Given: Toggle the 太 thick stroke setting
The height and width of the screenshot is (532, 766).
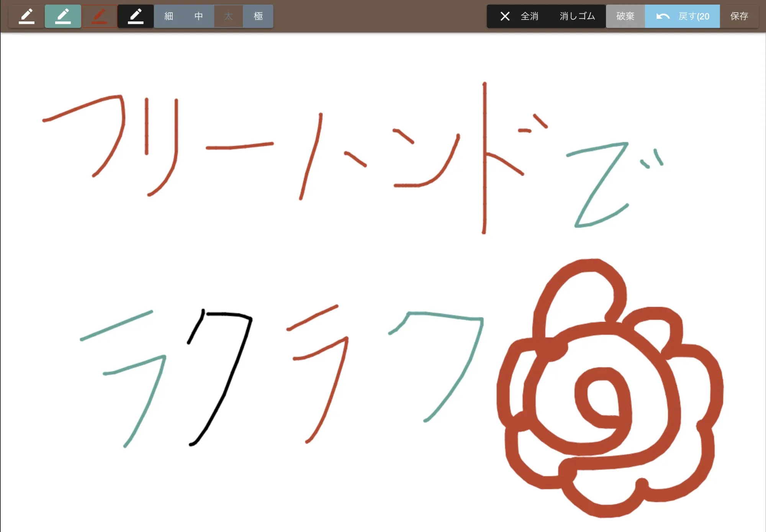Looking at the screenshot, I should 228,16.
